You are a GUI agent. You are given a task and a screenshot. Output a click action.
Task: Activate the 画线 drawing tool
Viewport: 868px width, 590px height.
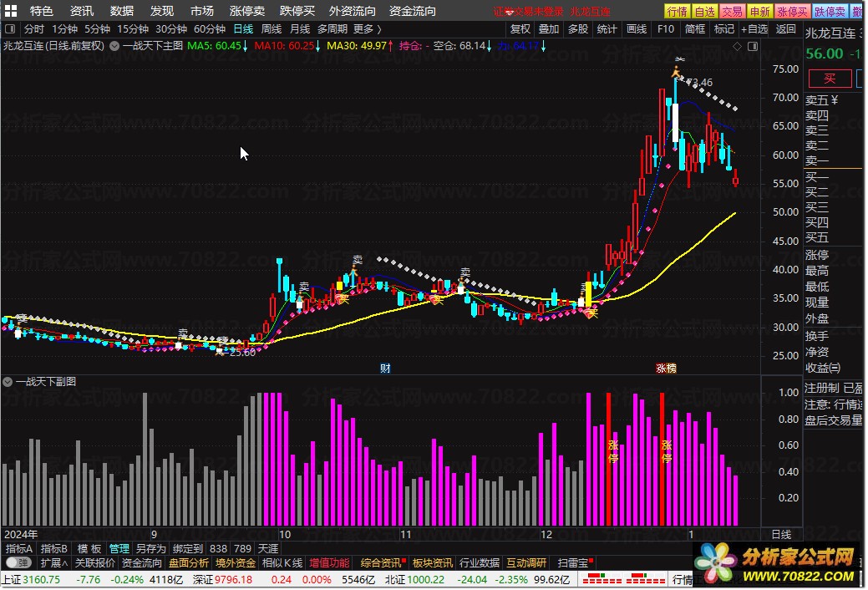coord(637,28)
